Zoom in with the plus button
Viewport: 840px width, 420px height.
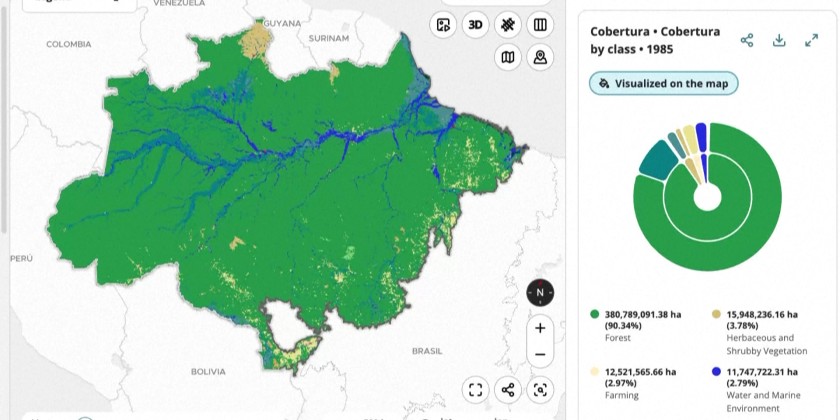point(540,328)
